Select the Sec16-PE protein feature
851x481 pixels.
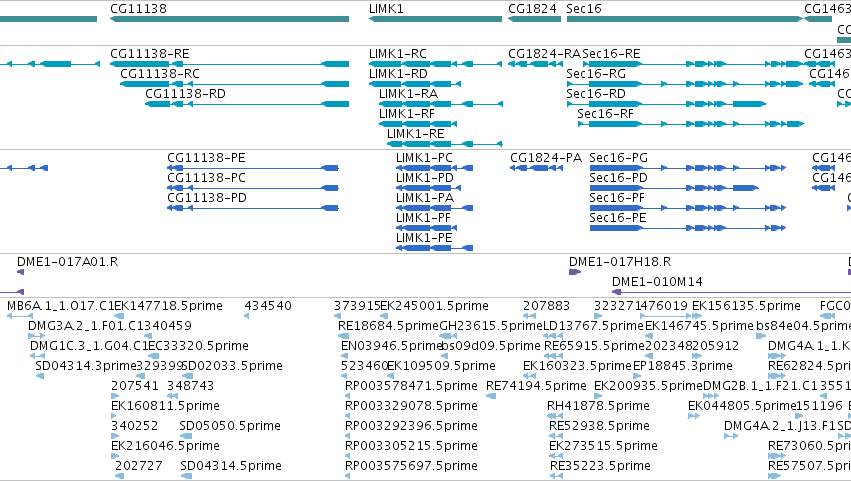(x=688, y=229)
